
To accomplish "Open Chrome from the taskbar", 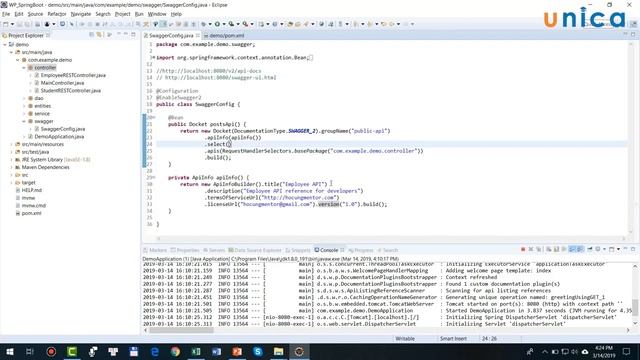I will (175, 351).
